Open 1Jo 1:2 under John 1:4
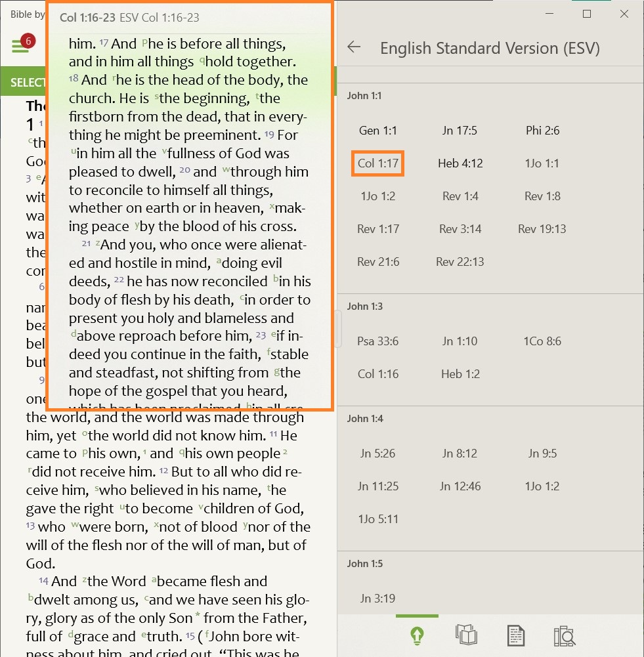This screenshot has height=657, width=644. coord(542,486)
